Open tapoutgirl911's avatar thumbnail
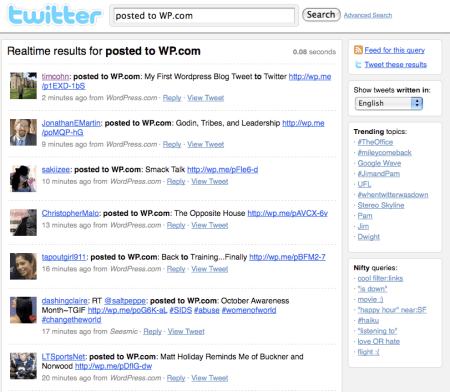This screenshot has height=392, width=450. pos(23,266)
